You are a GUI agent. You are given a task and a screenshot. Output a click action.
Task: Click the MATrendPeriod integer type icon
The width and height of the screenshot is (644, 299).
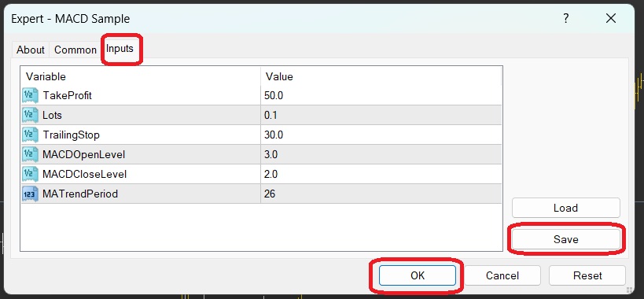30,194
